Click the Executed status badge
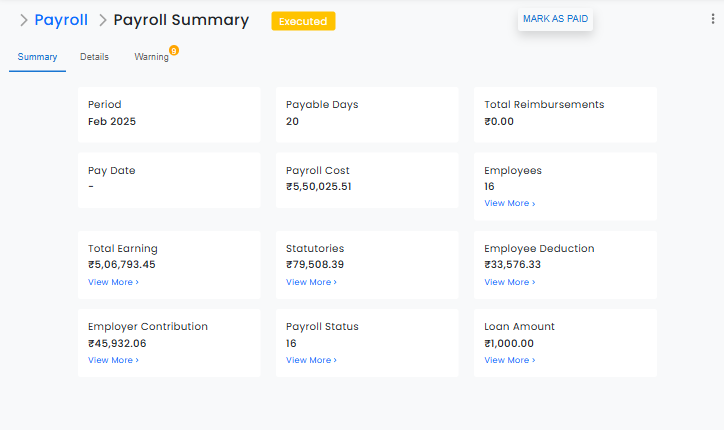The width and height of the screenshot is (724, 430). click(x=303, y=21)
